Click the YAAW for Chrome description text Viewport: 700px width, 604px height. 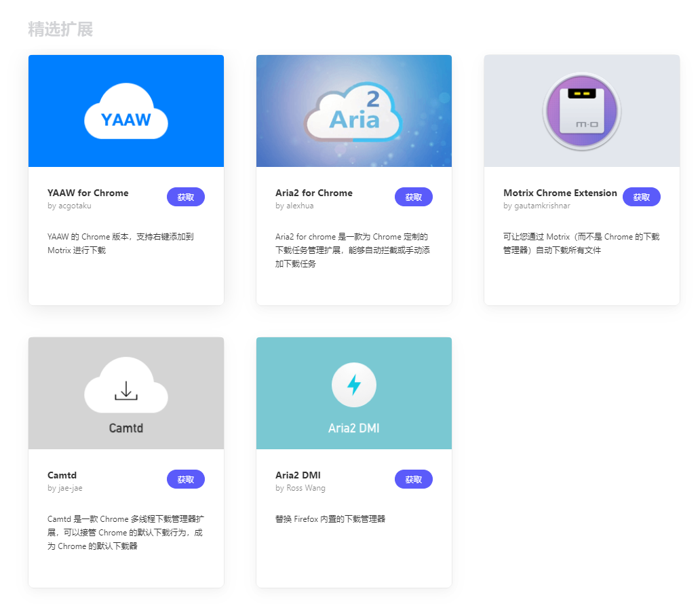[121, 244]
